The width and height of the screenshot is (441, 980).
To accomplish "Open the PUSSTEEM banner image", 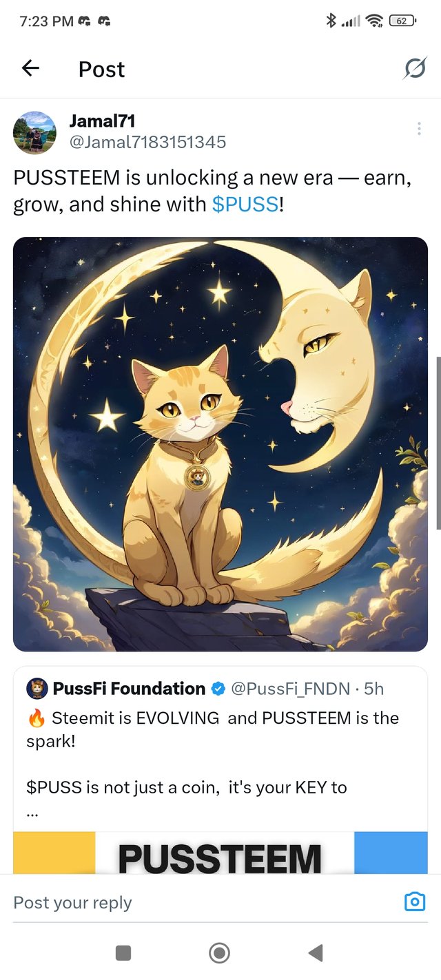I will tap(220, 854).
